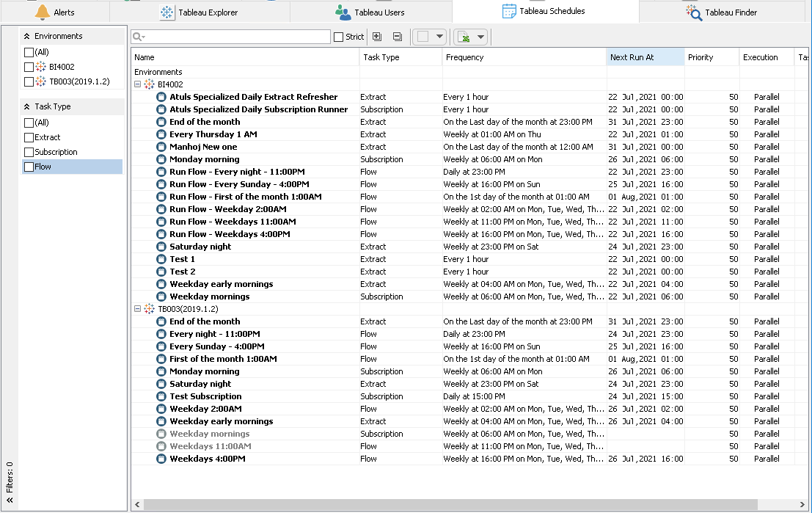This screenshot has width=812, height=513.
Task: Toggle the Strict checkbox
Action: pos(339,37)
